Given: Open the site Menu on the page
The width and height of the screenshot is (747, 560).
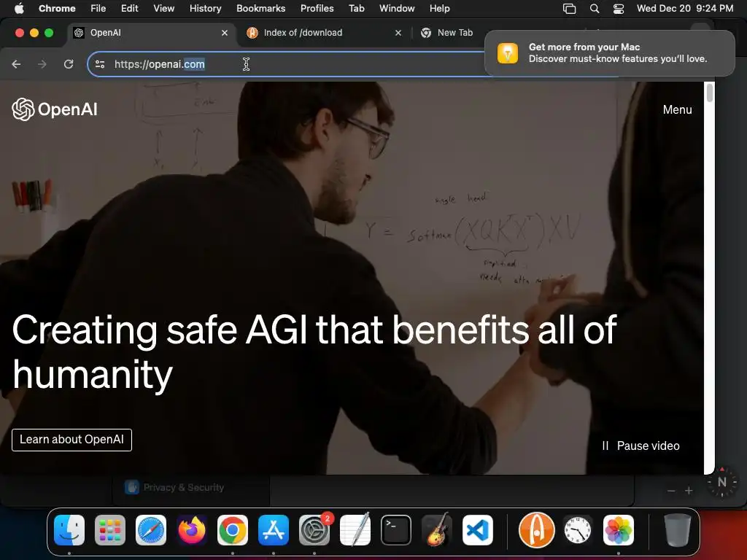Looking at the screenshot, I should (677, 109).
